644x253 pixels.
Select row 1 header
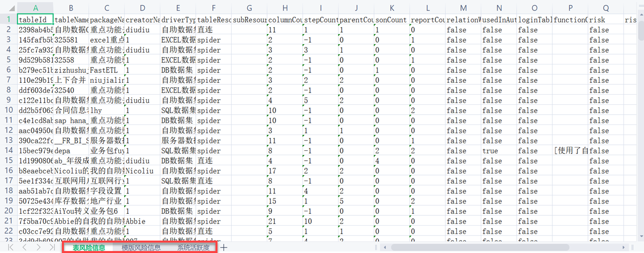8,19
